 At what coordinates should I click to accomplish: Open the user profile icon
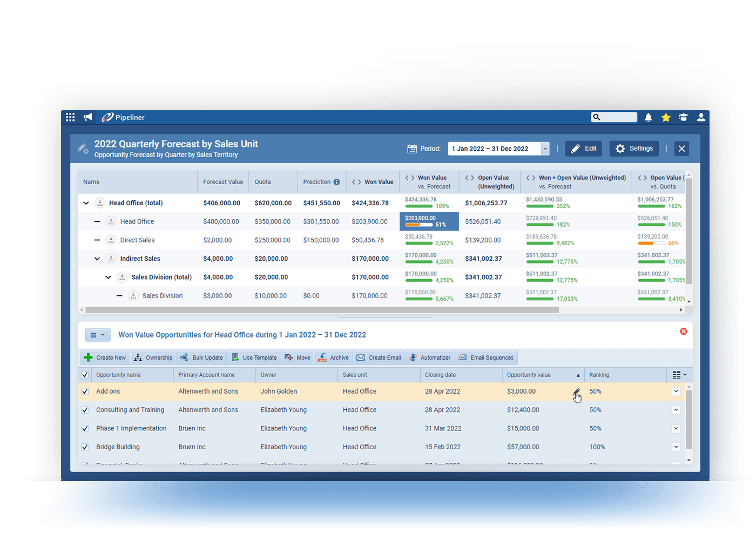[x=700, y=117]
